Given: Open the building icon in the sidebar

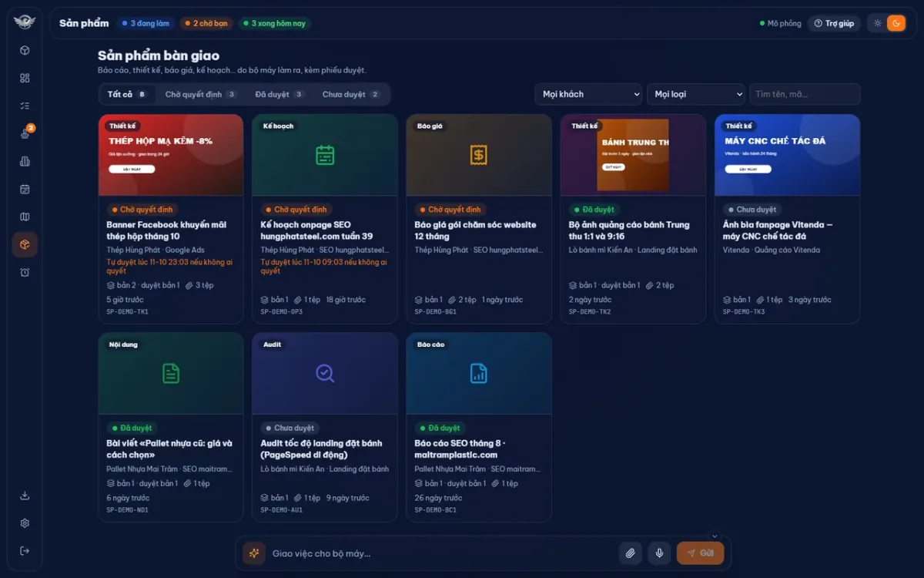Looking at the screenshot, I should (25, 161).
